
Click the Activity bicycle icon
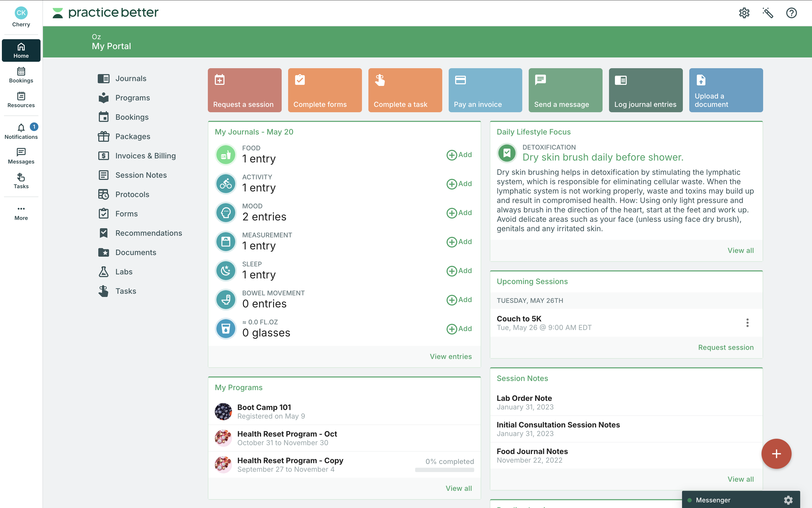tap(226, 184)
